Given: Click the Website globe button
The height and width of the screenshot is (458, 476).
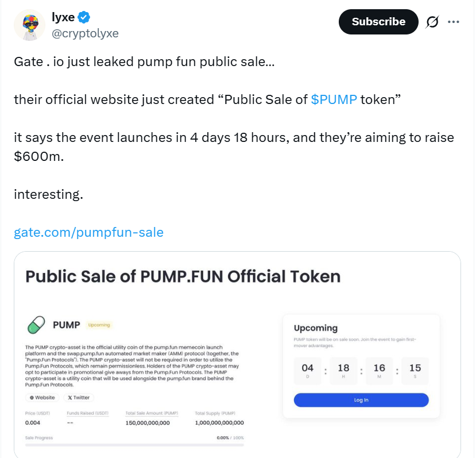Looking at the screenshot, I should coord(42,397).
